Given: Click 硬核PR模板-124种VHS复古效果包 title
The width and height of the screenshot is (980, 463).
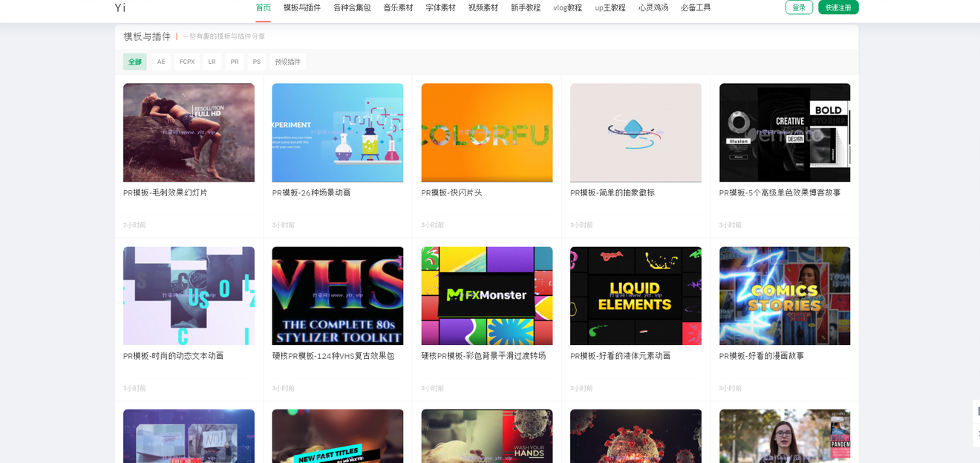Looking at the screenshot, I should [x=333, y=356].
